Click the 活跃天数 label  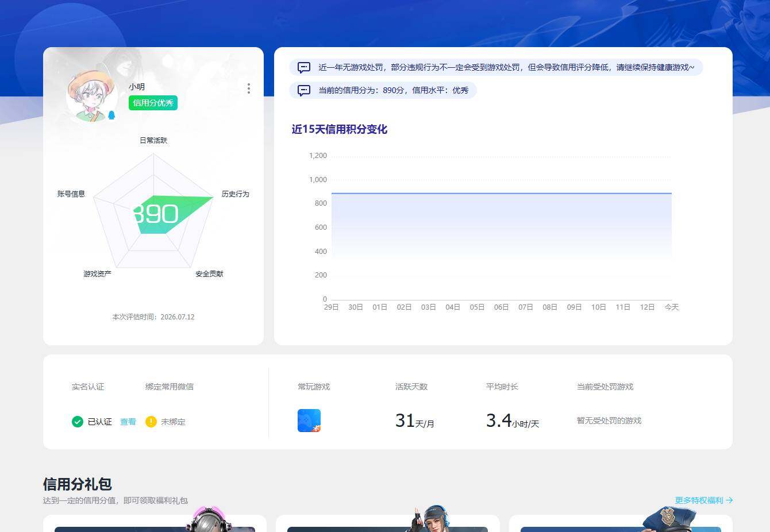pos(411,387)
